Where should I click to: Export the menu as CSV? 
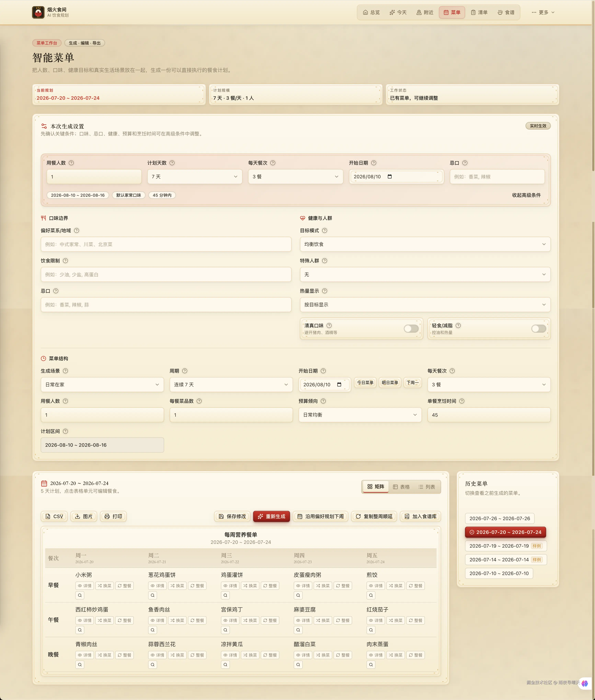point(54,517)
